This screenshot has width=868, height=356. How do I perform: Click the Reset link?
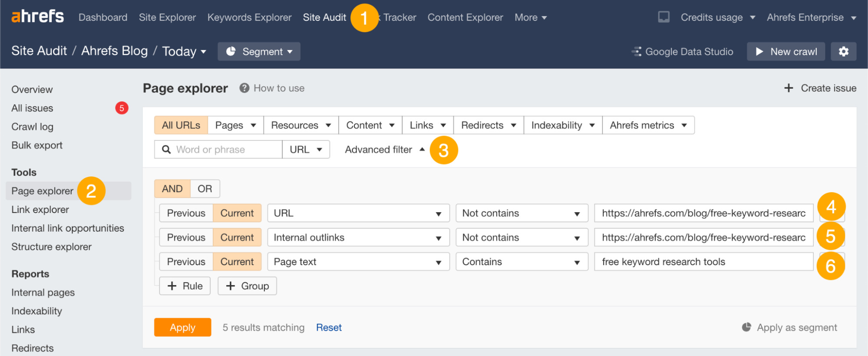point(329,327)
